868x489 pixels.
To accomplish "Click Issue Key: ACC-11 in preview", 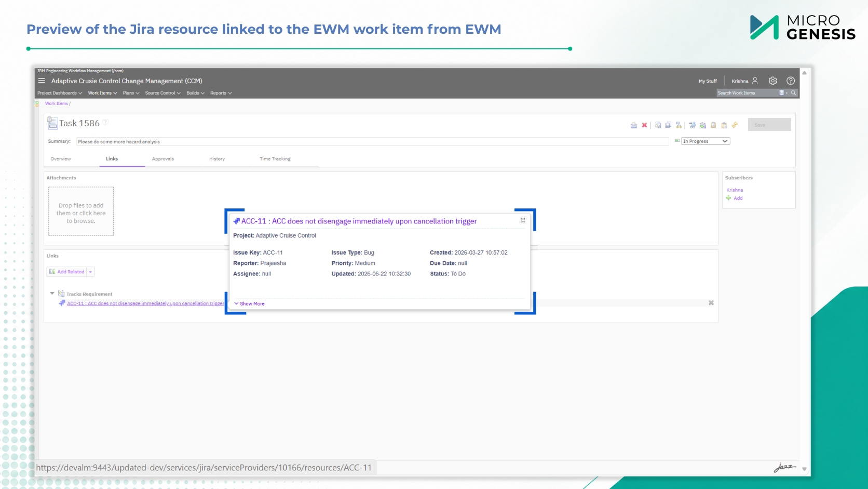I will point(258,253).
